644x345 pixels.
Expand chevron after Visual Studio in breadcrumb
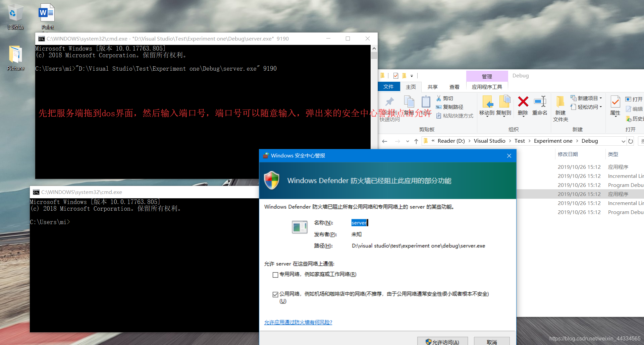pyautogui.click(x=510, y=141)
